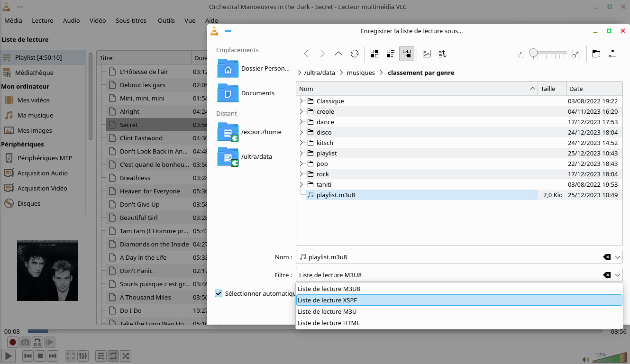Choose Liste de lecture XSPF option
The image size is (630, 364).
coord(459,300)
